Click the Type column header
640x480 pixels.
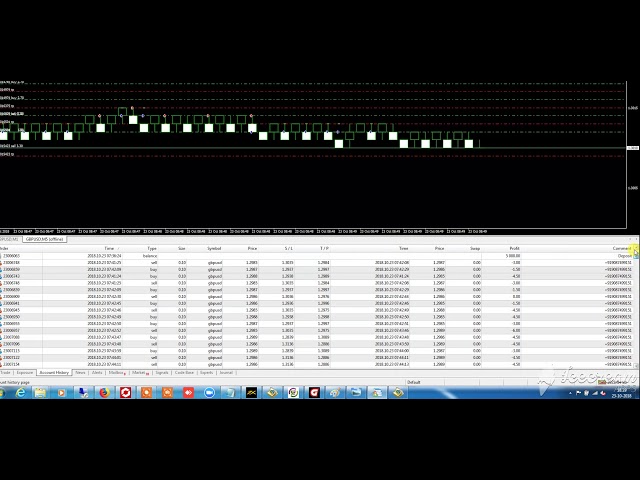[152, 248]
